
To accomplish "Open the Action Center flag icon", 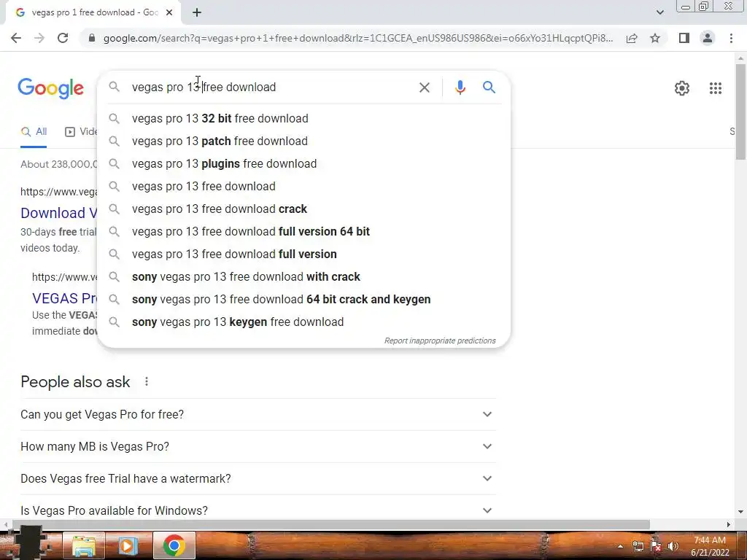I will pos(656,546).
